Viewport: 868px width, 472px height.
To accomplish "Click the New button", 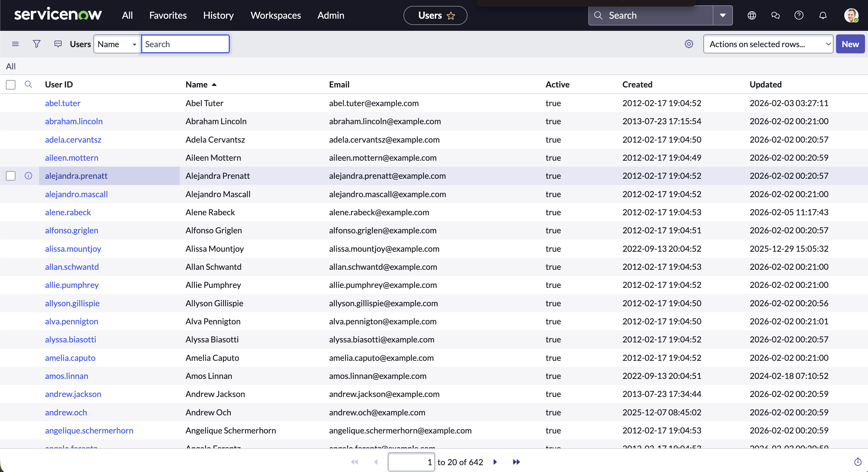I will coord(850,44).
